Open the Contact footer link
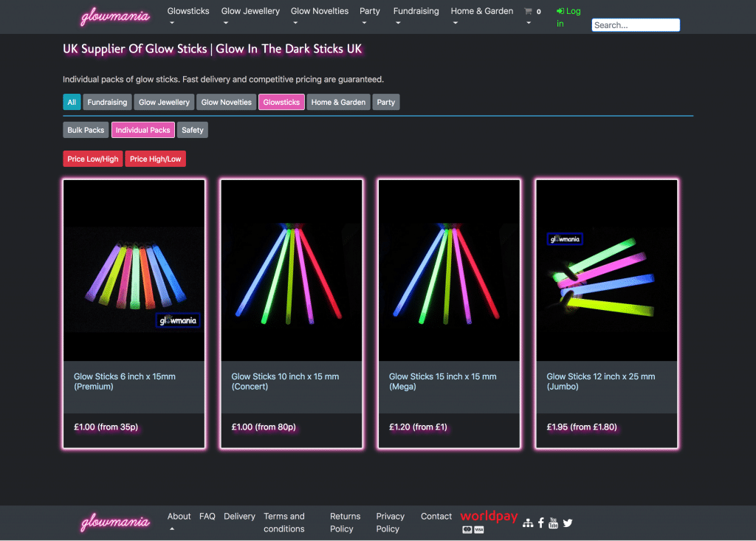 click(x=436, y=517)
